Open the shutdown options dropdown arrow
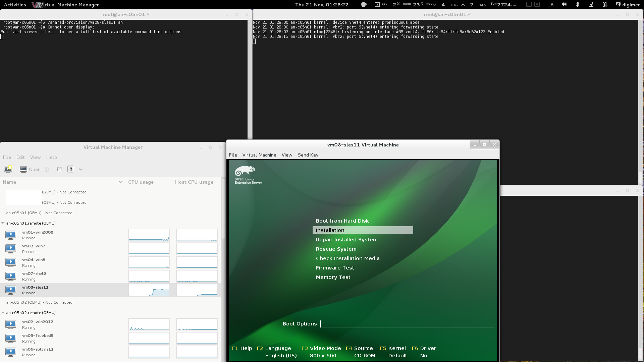Screen dimensions: 644x362 pyautogui.click(x=80, y=169)
